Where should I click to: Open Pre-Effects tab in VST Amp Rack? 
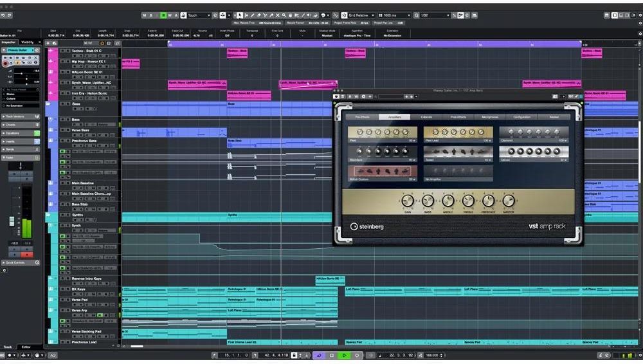coord(362,117)
